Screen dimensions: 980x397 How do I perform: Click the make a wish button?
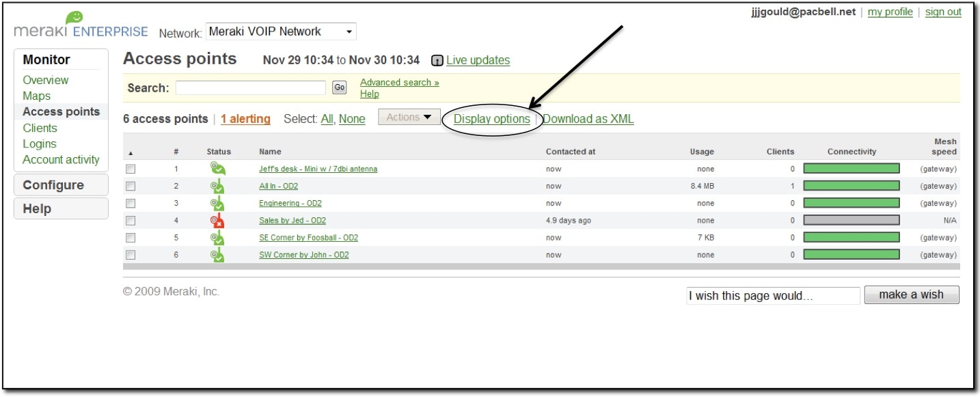(x=912, y=295)
